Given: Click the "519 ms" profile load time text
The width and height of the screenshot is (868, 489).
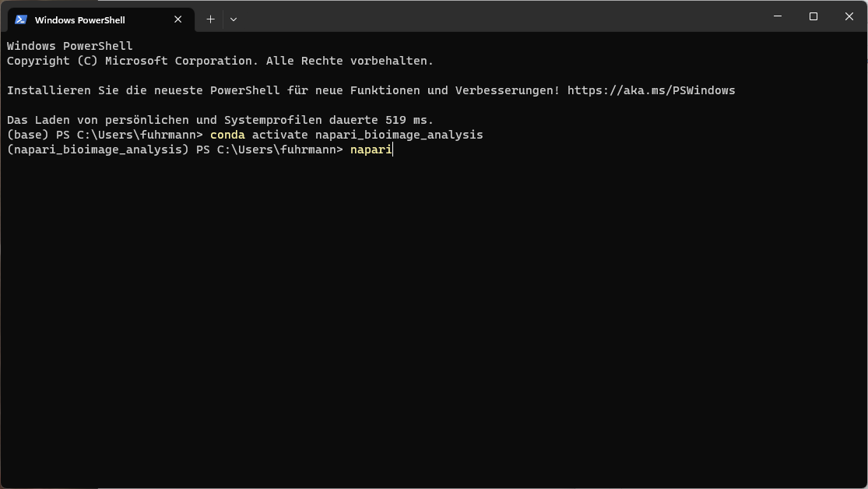Looking at the screenshot, I should click(x=409, y=120).
